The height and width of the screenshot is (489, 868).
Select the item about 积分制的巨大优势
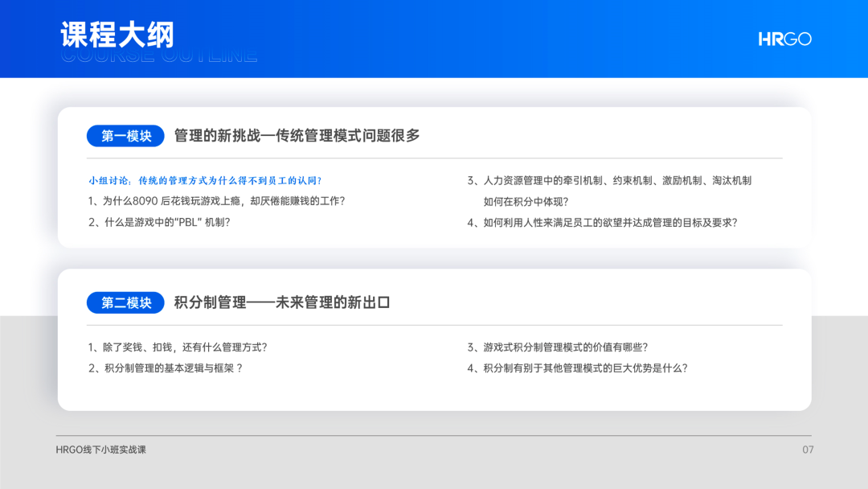point(577,368)
